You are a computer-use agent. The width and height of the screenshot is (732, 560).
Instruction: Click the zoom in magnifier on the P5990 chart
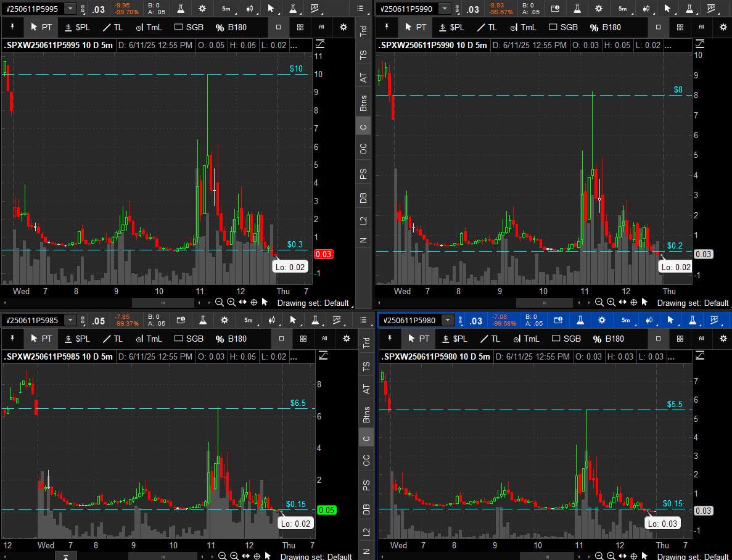pos(611,302)
